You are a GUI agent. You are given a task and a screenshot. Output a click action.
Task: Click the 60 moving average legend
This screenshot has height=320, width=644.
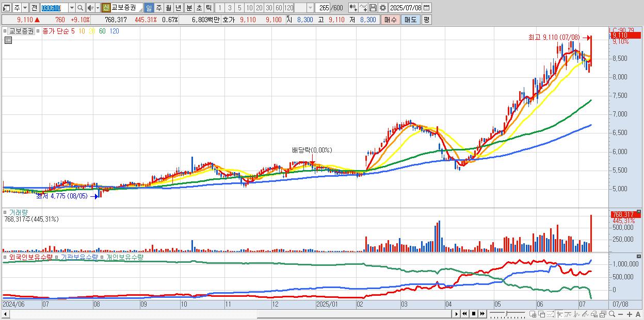(x=102, y=31)
